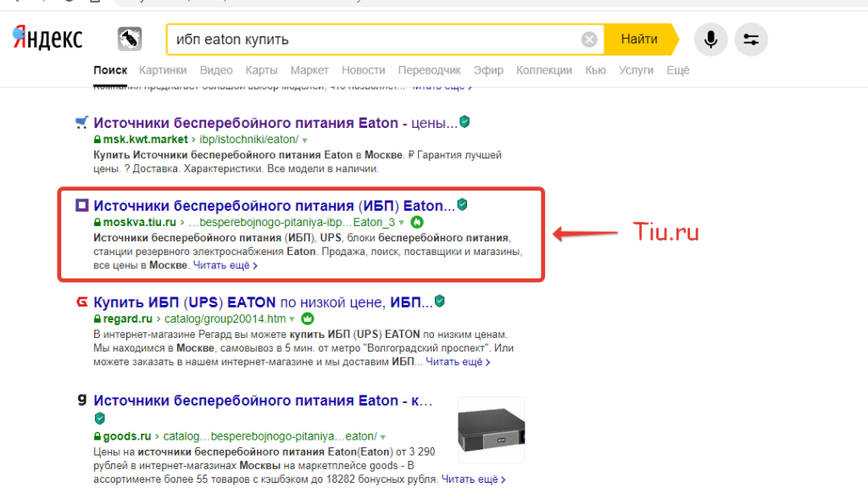Click the Найти search button

click(x=639, y=39)
